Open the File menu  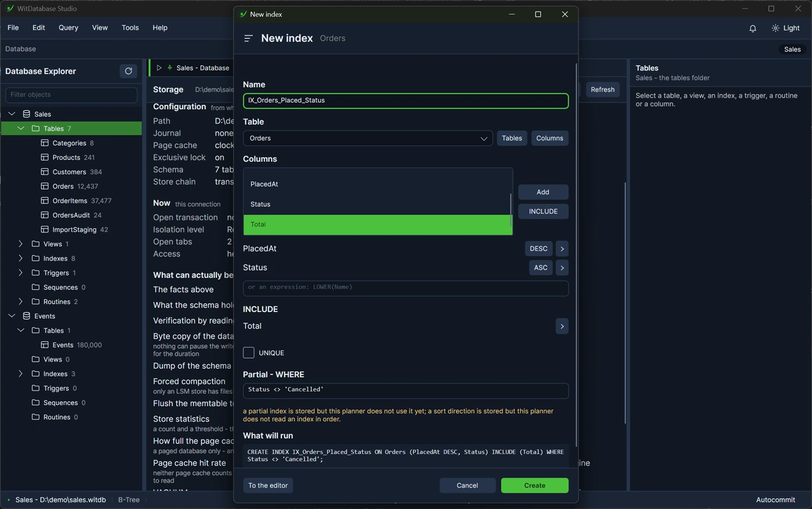click(x=13, y=28)
